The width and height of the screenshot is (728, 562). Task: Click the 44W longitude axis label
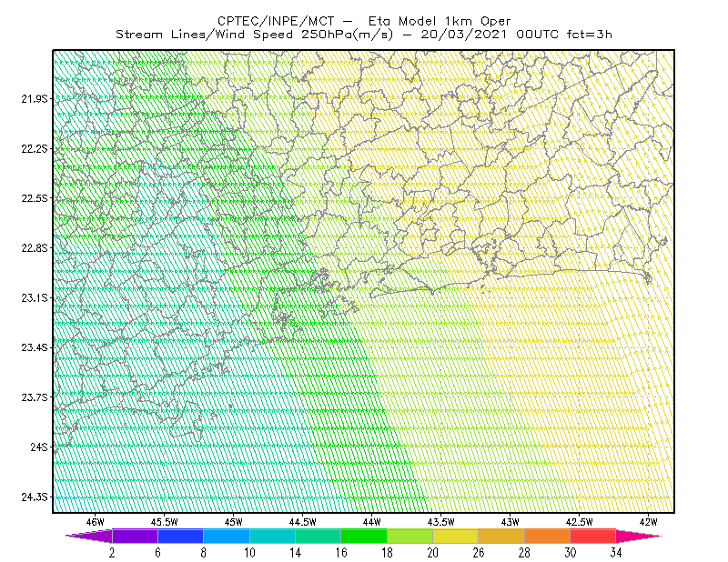(x=371, y=522)
